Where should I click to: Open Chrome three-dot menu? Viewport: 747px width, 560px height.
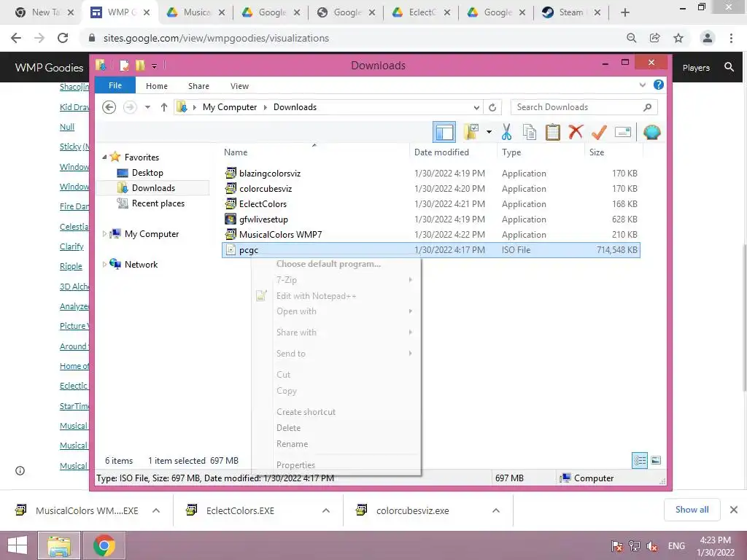[731, 38]
